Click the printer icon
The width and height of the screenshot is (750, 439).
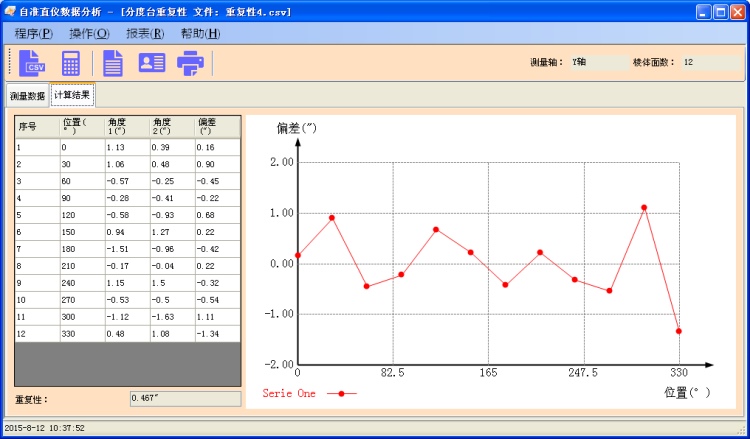point(190,63)
